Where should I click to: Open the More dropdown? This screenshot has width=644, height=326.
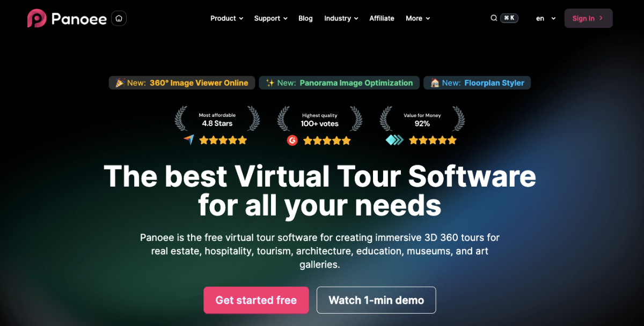pyautogui.click(x=418, y=18)
